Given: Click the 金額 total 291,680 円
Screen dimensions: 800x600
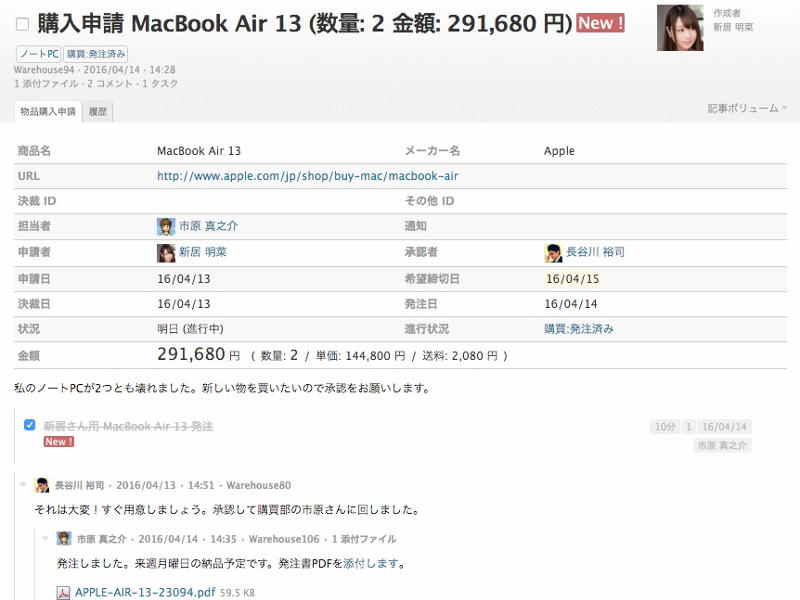Looking at the screenshot, I should pos(198,354).
